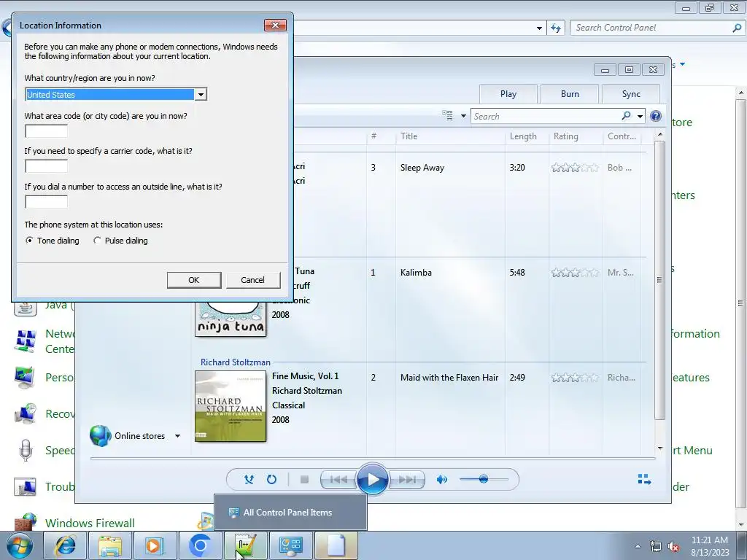Open Windows Firewall in Control Panel

tap(90, 523)
